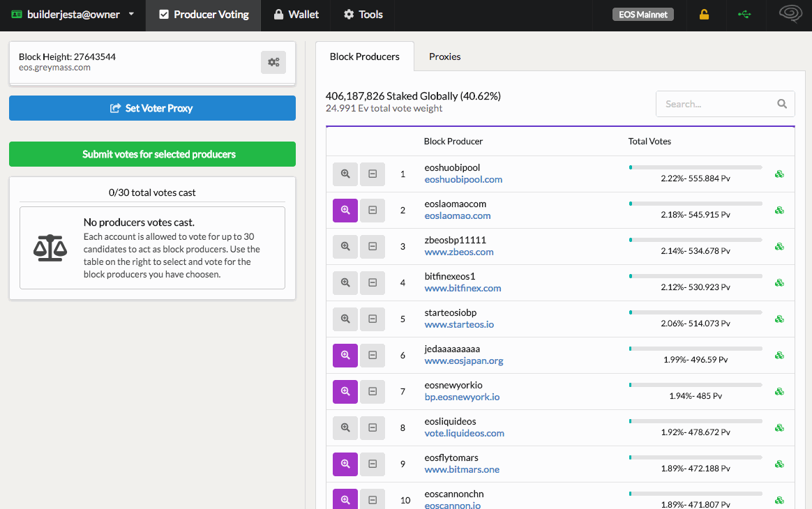Click green cubes icon in eoshuobipool row

(x=779, y=174)
